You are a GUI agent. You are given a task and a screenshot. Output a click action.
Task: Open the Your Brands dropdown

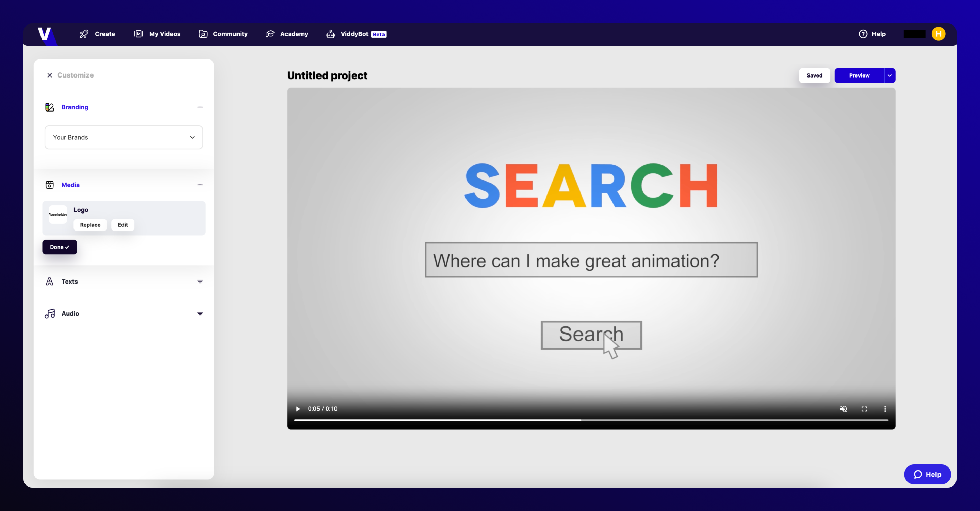124,137
